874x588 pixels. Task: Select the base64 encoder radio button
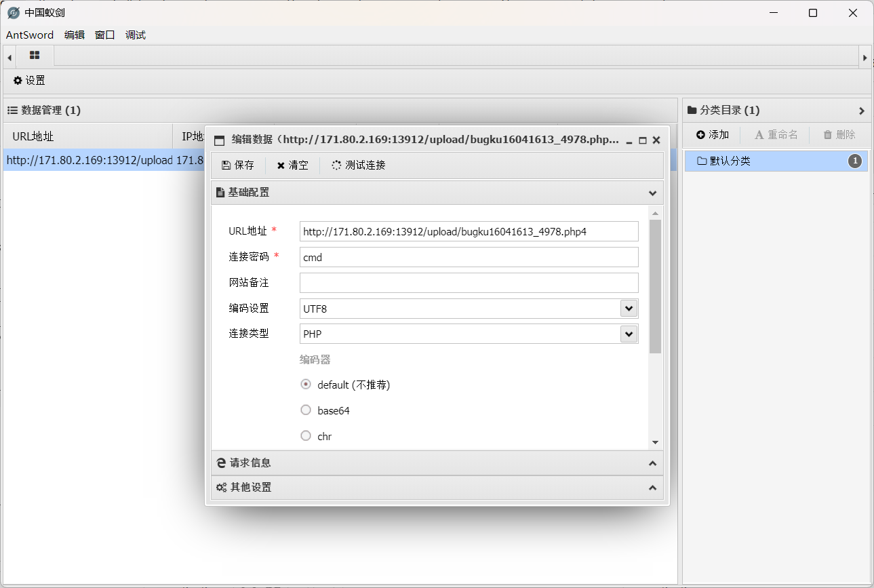click(306, 410)
